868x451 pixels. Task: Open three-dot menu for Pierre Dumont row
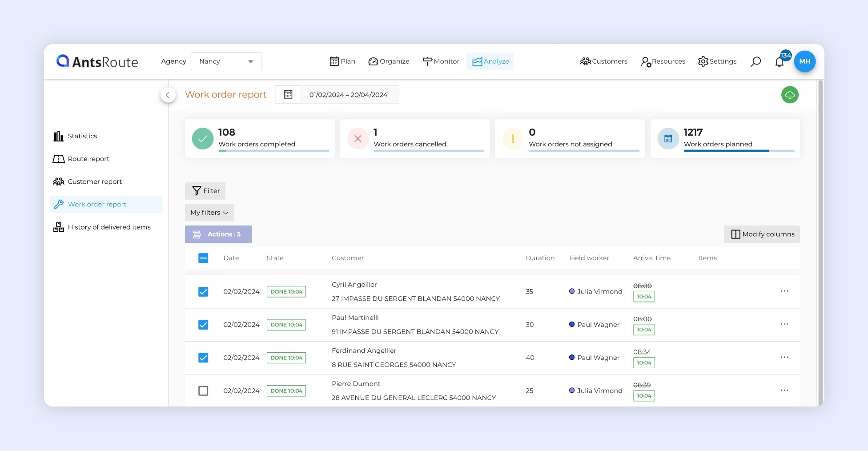(x=784, y=391)
